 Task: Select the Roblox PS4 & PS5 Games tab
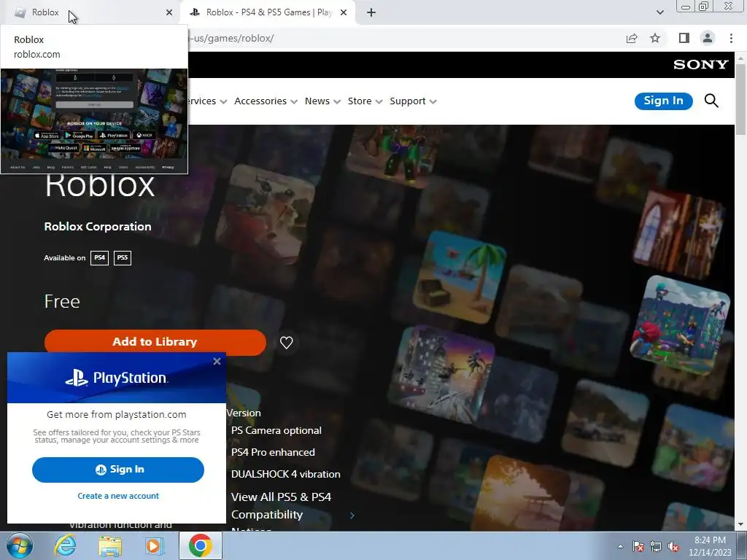267,12
